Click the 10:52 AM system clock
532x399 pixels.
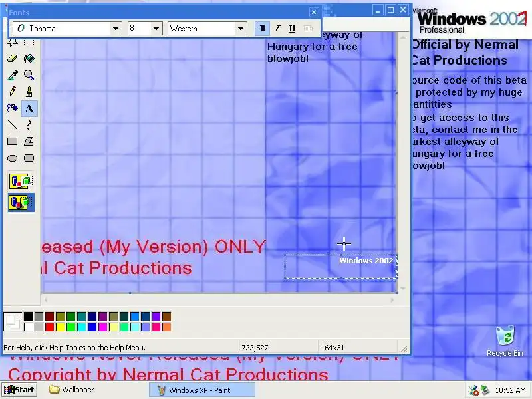click(510, 390)
